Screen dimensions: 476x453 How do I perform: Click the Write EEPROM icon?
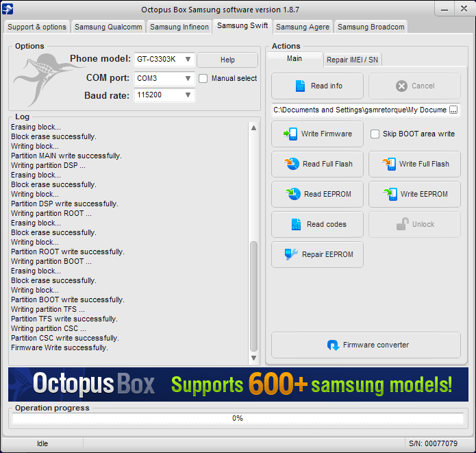pos(390,194)
